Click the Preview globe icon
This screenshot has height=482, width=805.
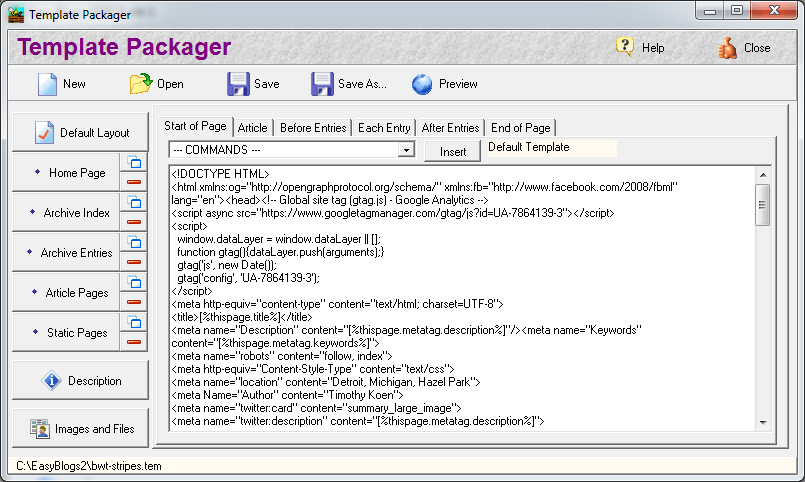[422, 84]
